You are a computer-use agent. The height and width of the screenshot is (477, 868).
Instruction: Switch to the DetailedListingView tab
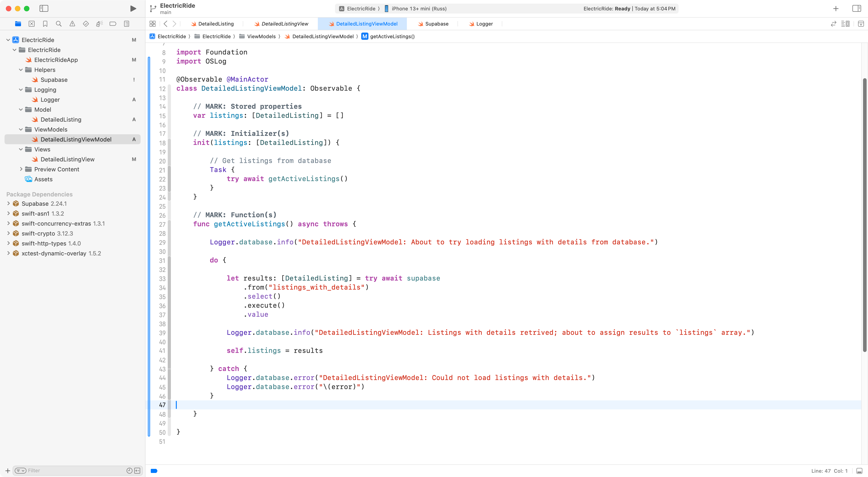(x=284, y=24)
